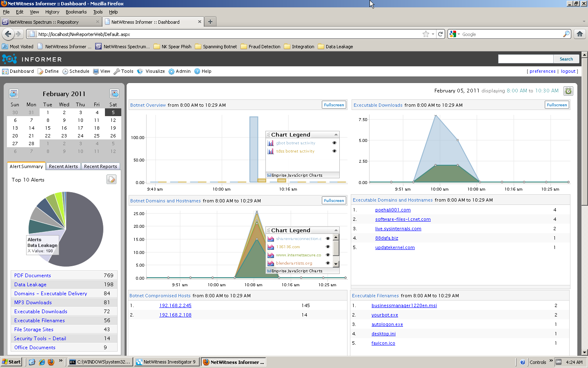Switch to the Recent Alerts tab
The width and height of the screenshot is (588, 368).
pyautogui.click(x=63, y=166)
